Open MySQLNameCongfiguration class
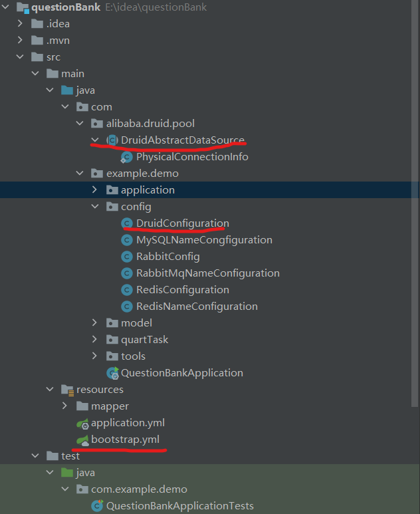Screen dimensions: 420x514 click(x=204, y=240)
